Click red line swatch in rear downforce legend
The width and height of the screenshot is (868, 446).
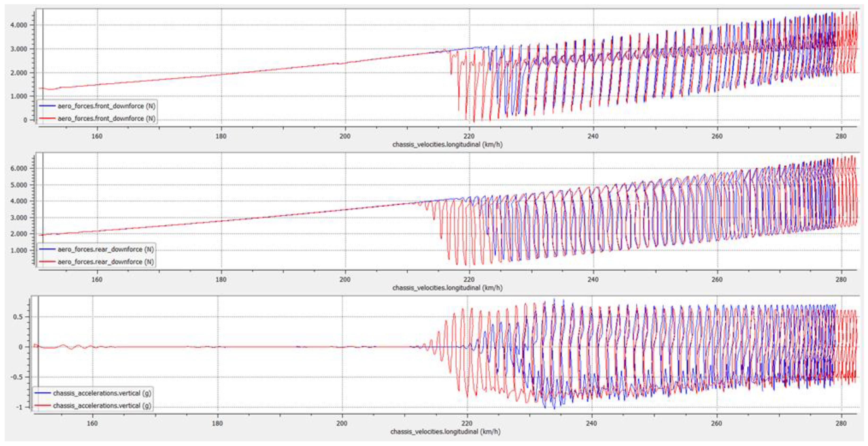pos(47,262)
